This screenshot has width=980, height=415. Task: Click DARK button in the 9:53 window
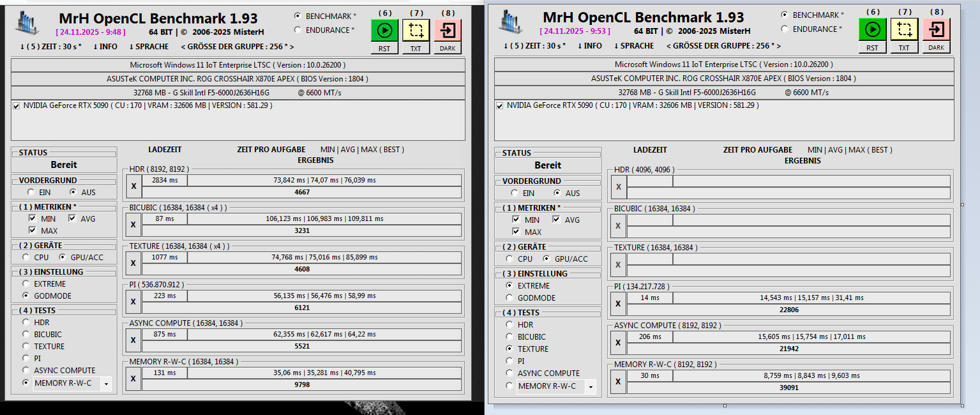pos(936,47)
